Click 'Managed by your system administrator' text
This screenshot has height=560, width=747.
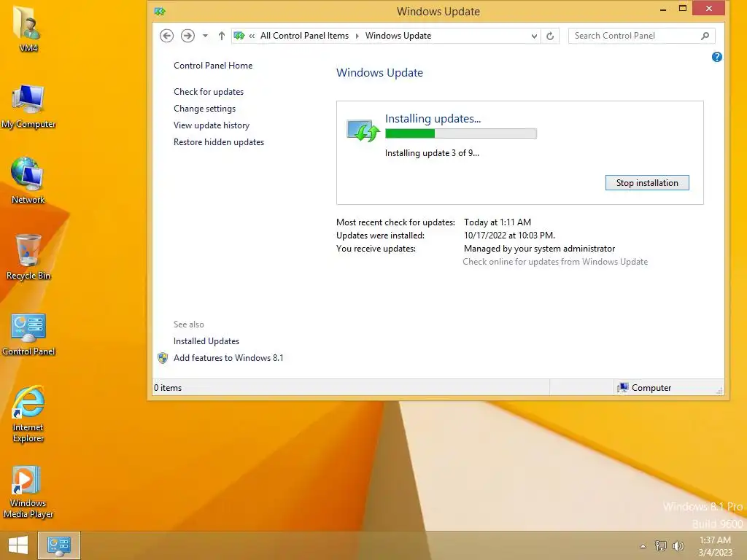(x=539, y=249)
